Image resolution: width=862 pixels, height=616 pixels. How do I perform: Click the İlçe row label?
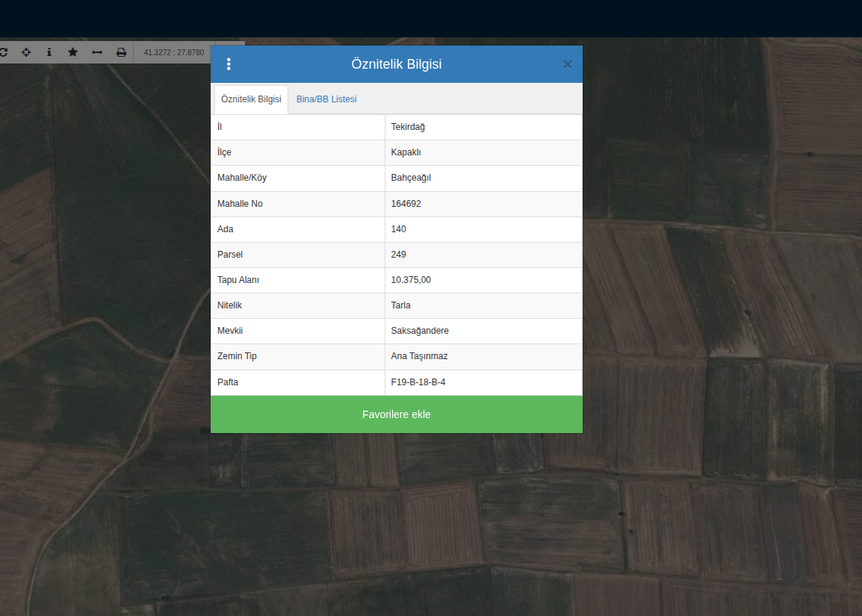tap(224, 152)
